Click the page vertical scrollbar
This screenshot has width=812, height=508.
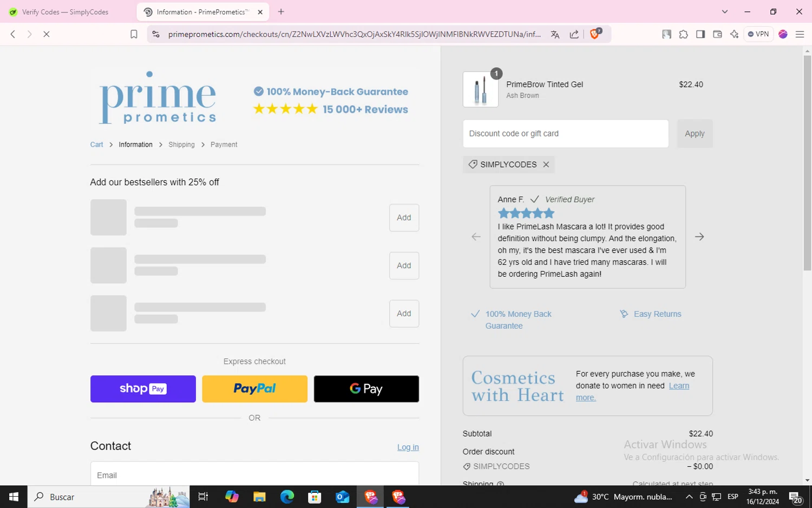(807, 162)
